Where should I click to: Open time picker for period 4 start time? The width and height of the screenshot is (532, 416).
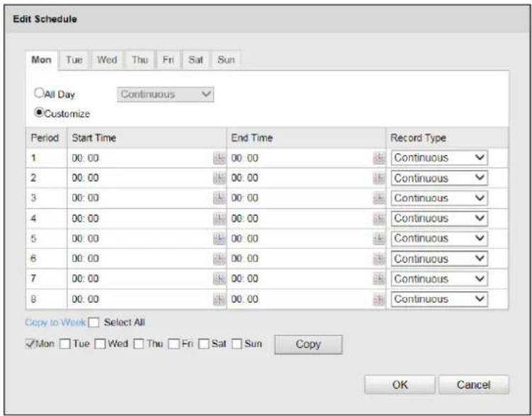219,218
